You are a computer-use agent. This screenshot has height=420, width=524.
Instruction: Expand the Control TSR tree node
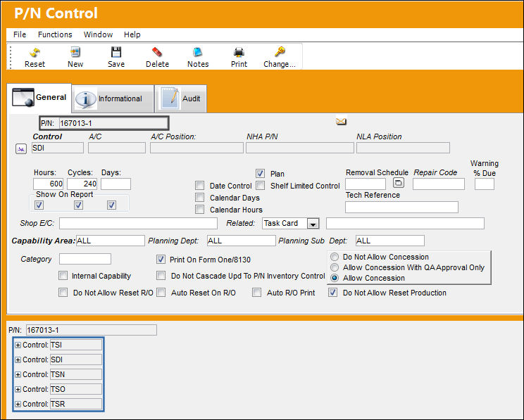pos(18,404)
